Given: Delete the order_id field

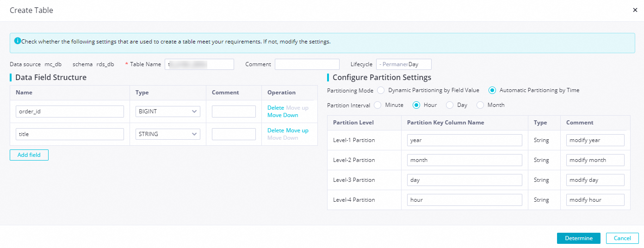Looking at the screenshot, I should point(276,108).
